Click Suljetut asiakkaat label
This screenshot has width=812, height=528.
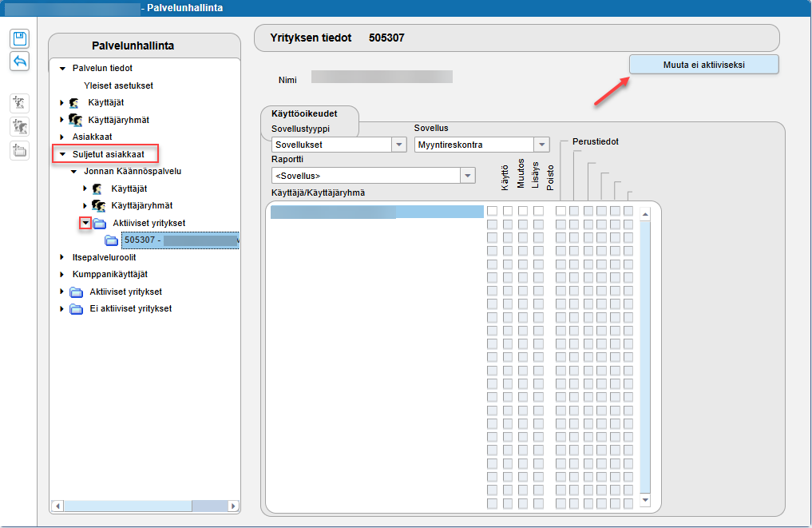pyautogui.click(x=109, y=154)
